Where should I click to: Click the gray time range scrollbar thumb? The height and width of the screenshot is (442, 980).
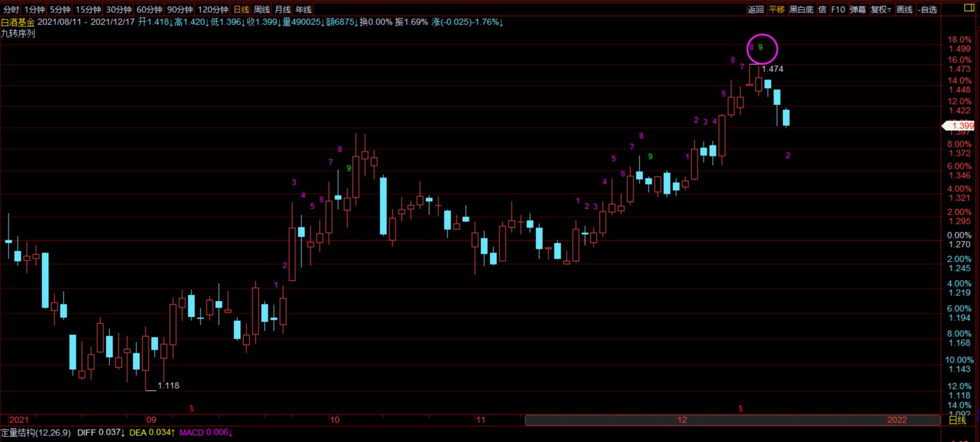(x=732, y=420)
